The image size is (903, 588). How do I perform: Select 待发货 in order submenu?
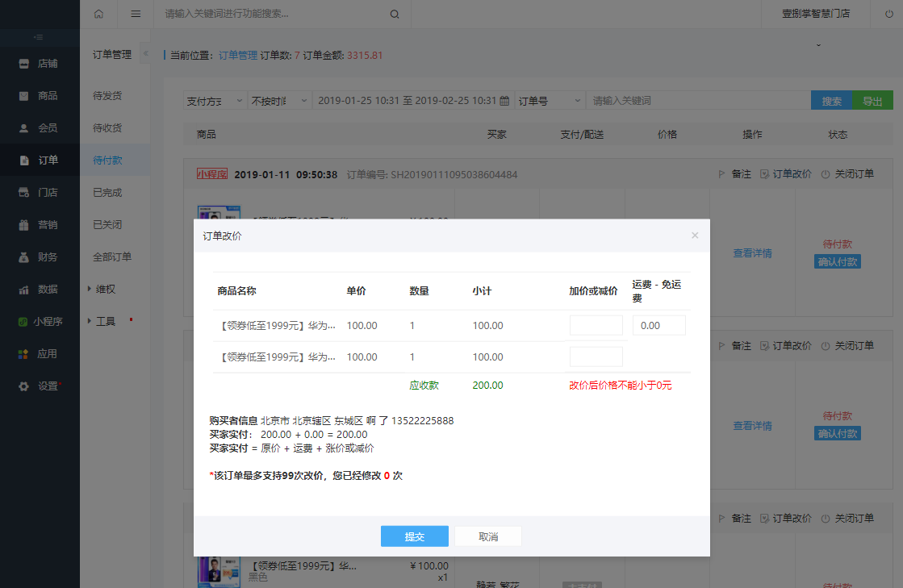(x=107, y=95)
